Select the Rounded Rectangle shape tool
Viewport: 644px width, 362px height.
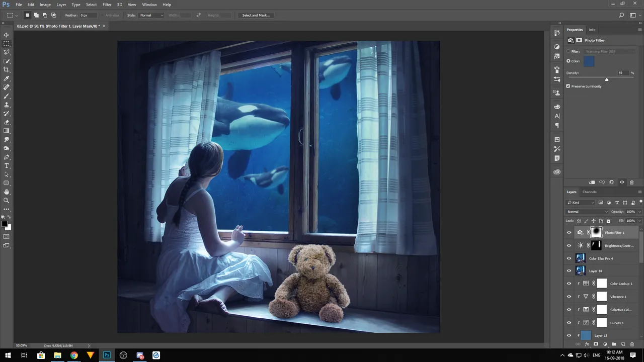pos(7,183)
